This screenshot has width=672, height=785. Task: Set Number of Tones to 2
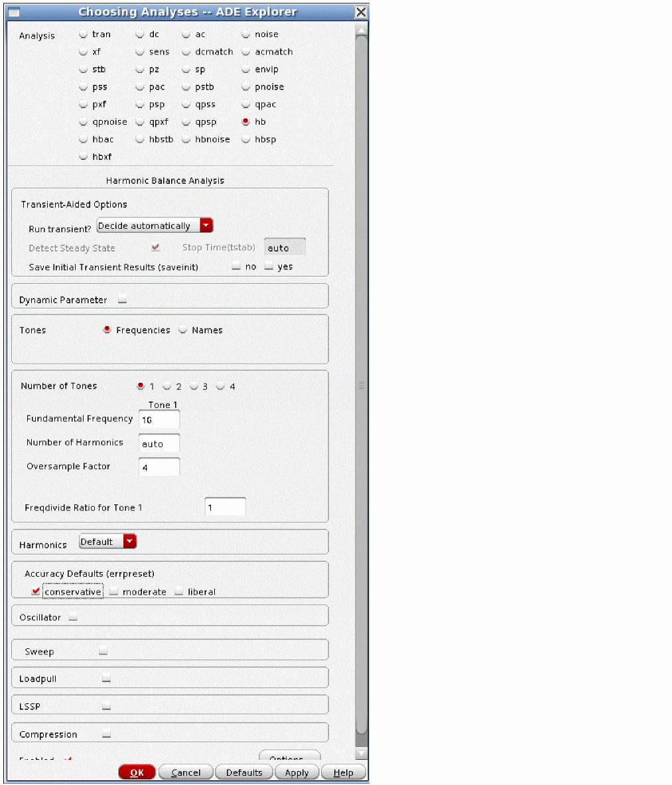[x=167, y=386]
